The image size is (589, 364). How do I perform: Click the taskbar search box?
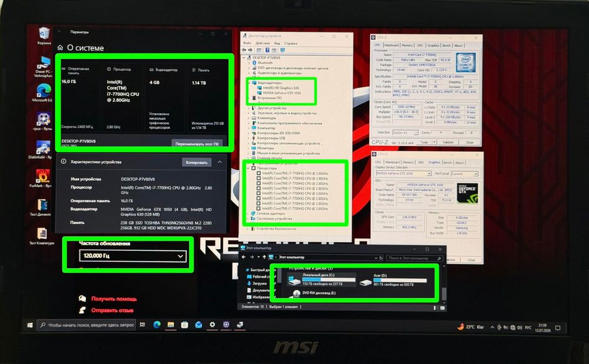(87, 325)
